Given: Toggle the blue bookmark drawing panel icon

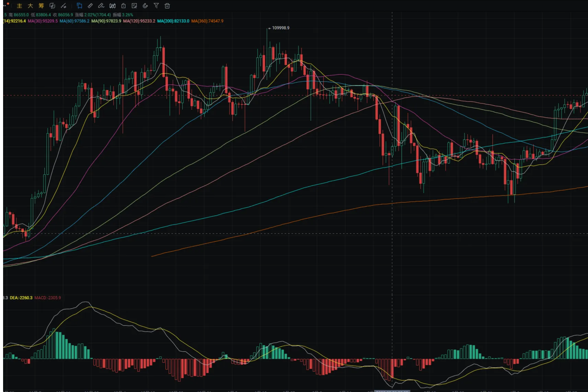Looking at the screenshot, I should click(79, 6).
